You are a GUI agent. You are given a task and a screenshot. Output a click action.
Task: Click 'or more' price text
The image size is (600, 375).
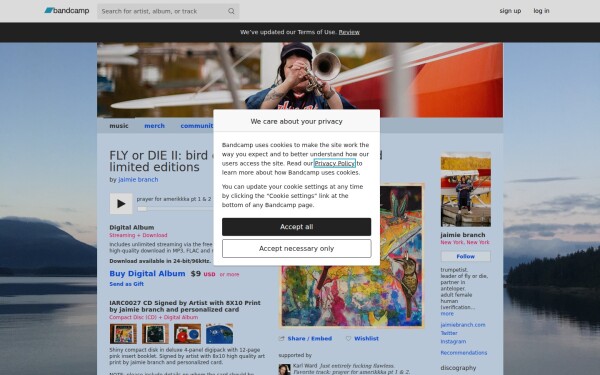coord(229,274)
